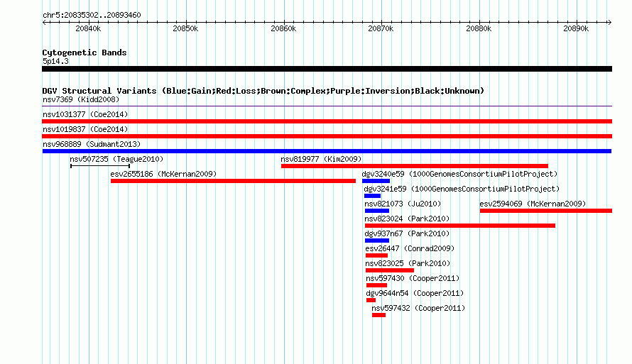Select the esv26447 (Conrad2009) red bar
Viewport: 632px width, 364px height.
pyautogui.click(x=376, y=255)
